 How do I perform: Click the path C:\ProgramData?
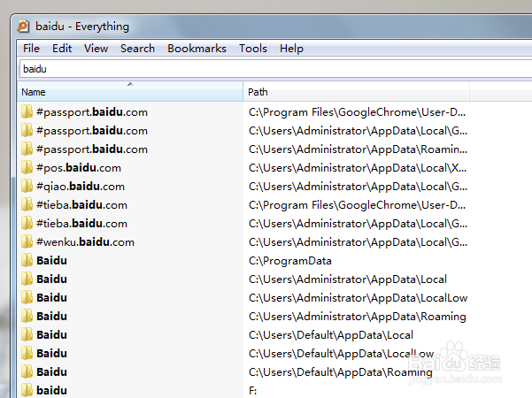point(290,261)
